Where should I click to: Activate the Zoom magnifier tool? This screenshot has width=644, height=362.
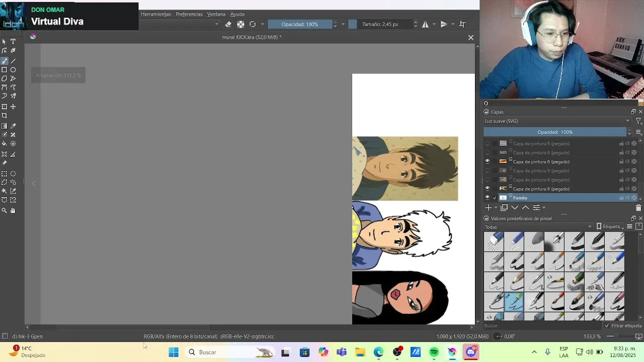click(5, 211)
